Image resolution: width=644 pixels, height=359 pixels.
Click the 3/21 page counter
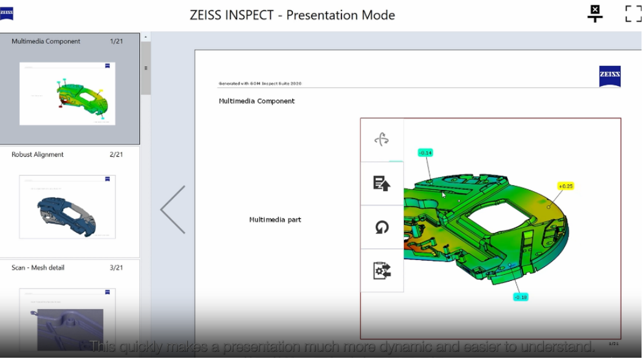tap(116, 267)
